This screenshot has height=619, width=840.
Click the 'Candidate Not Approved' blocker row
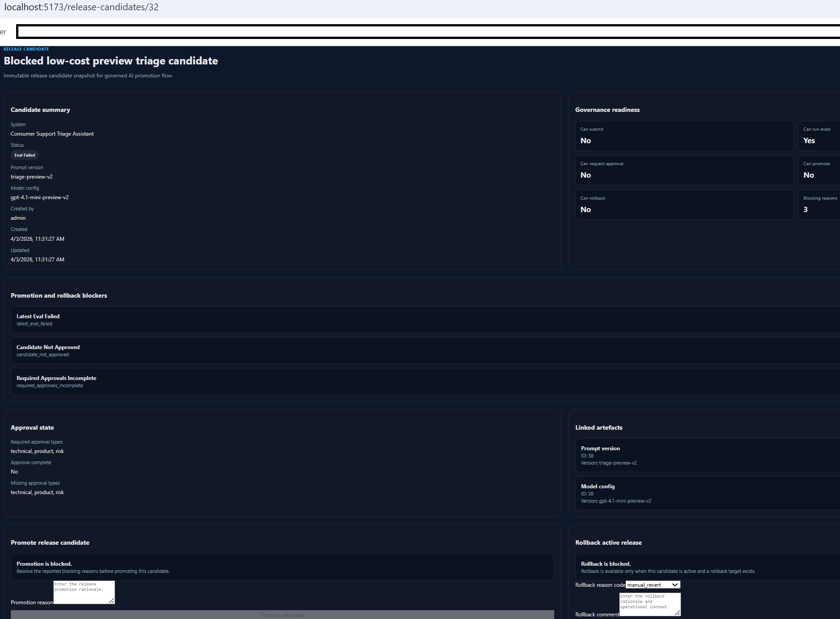425,350
